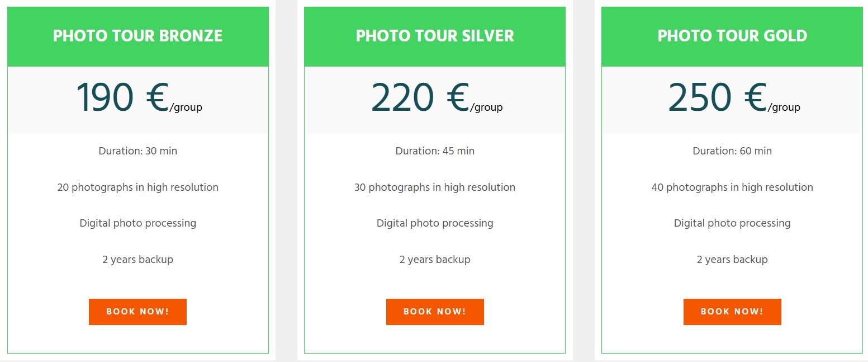Click the Photo Tour Silver title

(x=435, y=36)
